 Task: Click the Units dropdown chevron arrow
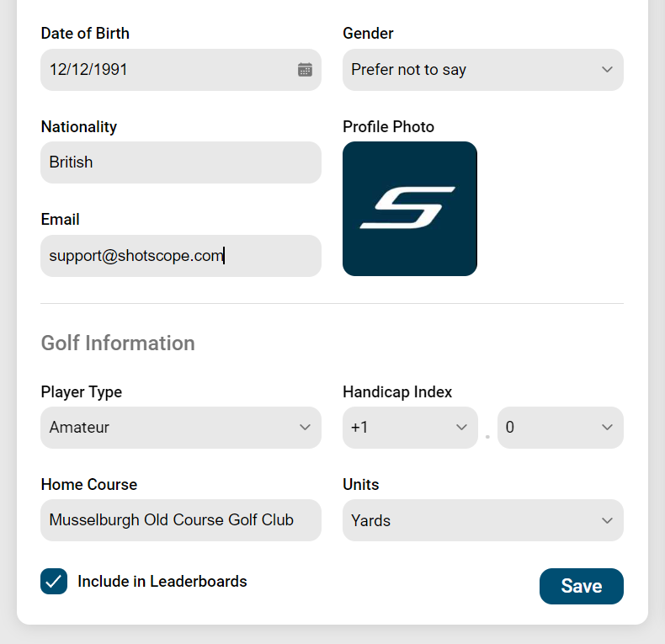coord(607,520)
